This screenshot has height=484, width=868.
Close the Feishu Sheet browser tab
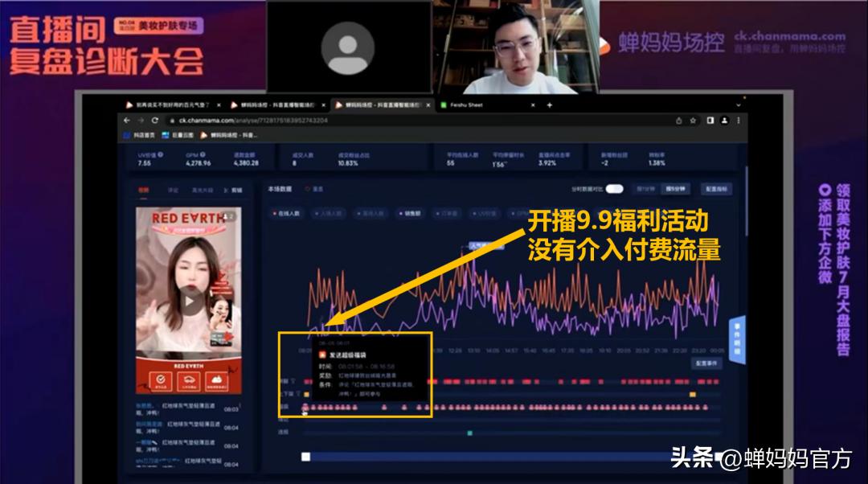533,105
